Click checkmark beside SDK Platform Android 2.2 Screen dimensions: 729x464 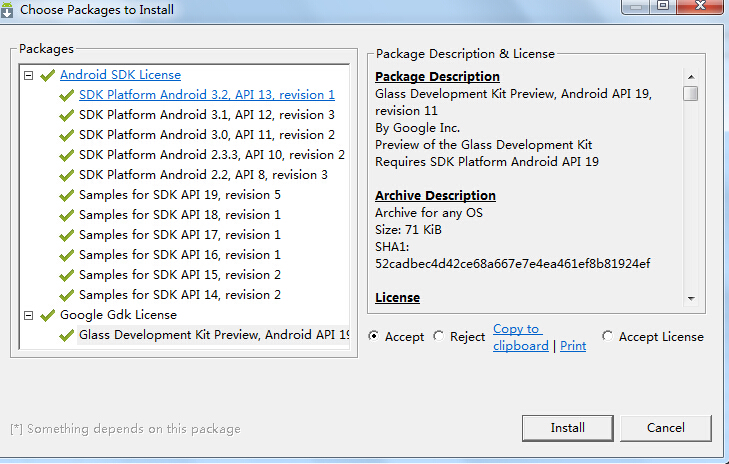66,175
